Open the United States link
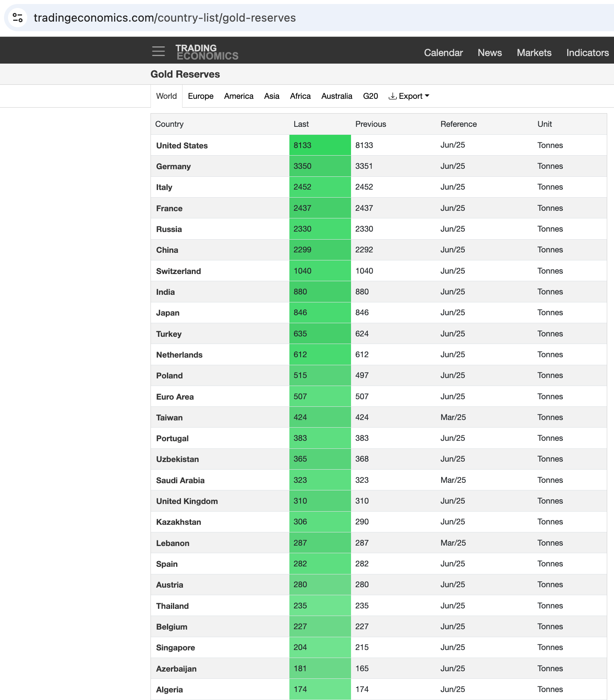The image size is (614, 700). point(182,146)
